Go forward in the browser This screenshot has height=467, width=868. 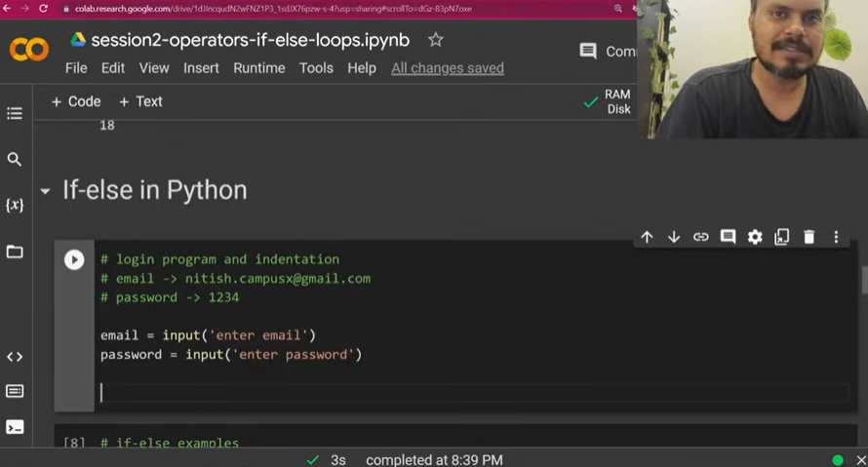coord(25,9)
